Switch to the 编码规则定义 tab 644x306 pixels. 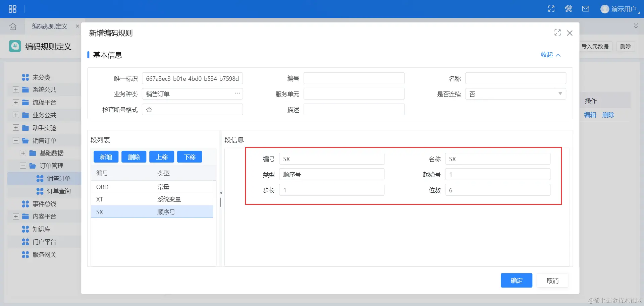(x=50, y=26)
